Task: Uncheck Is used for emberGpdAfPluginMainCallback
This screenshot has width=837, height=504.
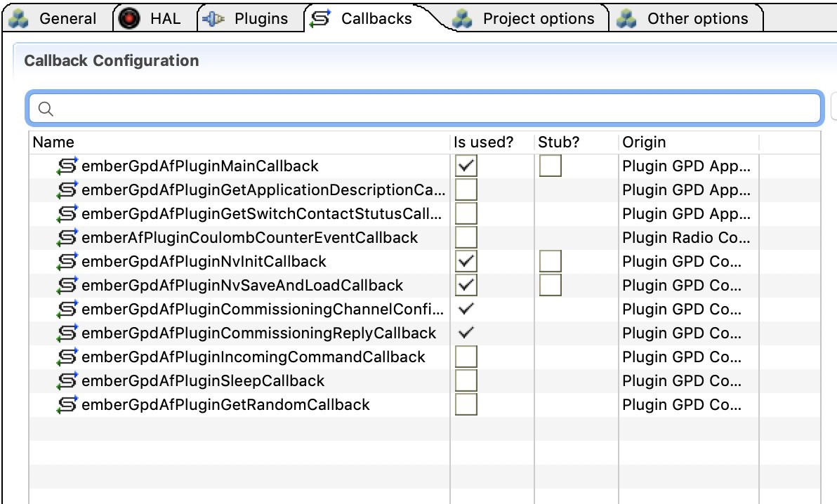Action: [x=466, y=165]
